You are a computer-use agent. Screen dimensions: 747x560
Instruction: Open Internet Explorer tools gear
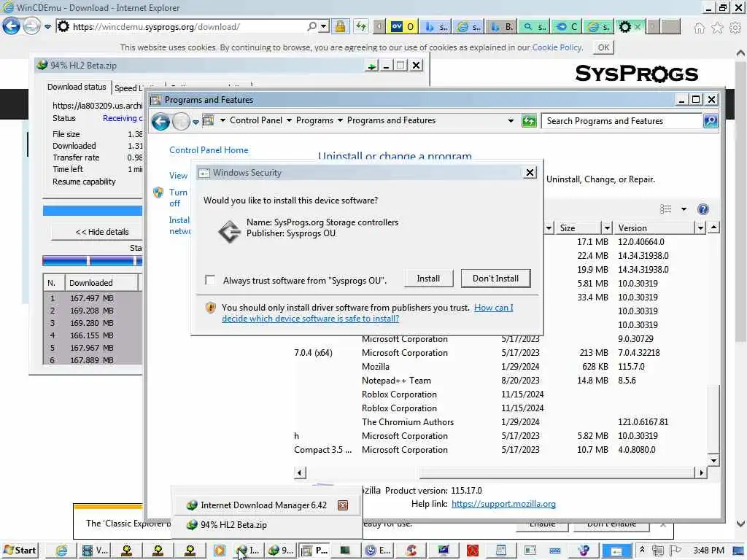coord(735,28)
